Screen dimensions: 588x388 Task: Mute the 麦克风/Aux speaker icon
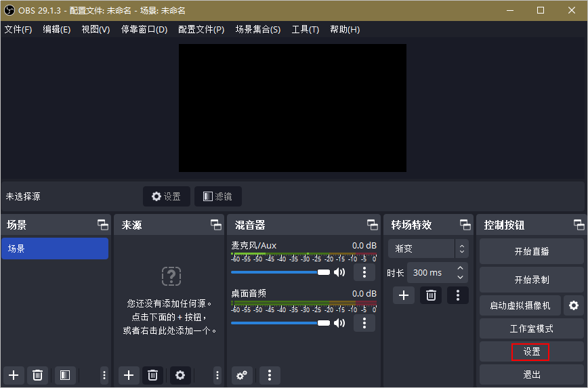pos(339,272)
